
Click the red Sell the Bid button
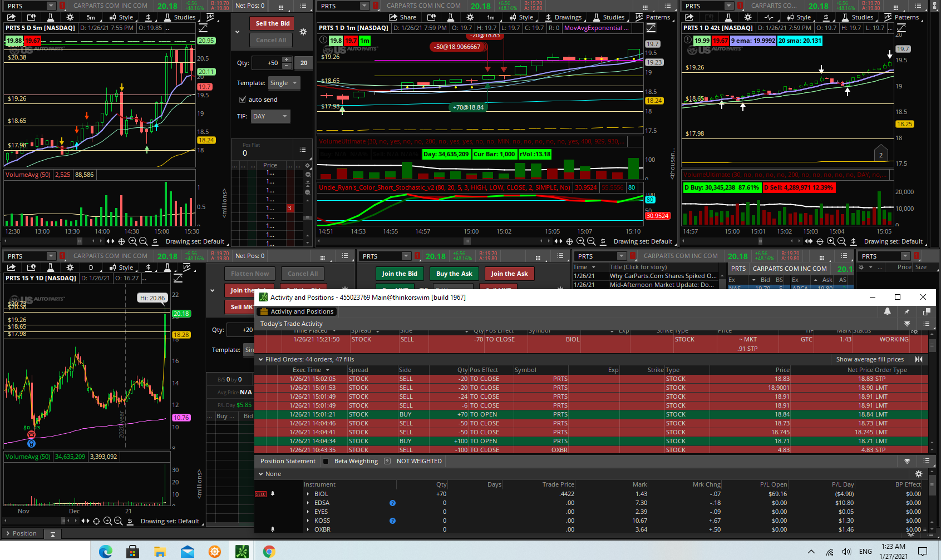pyautogui.click(x=272, y=23)
